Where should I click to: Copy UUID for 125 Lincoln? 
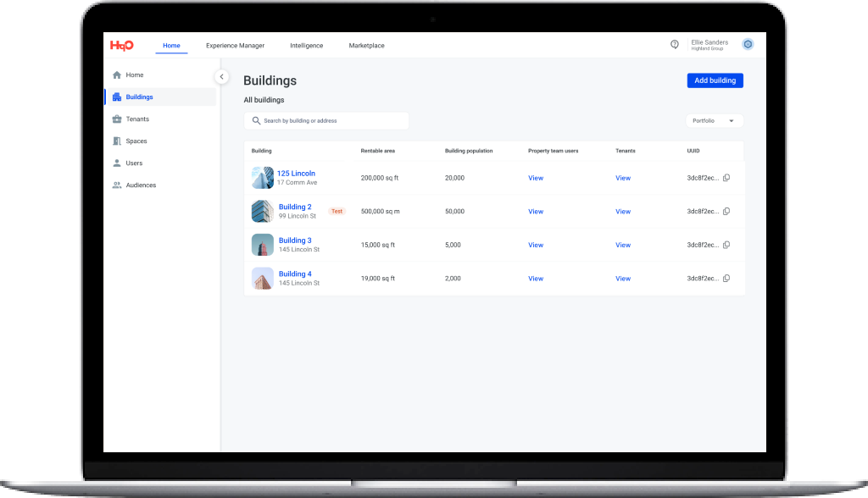point(726,178)
